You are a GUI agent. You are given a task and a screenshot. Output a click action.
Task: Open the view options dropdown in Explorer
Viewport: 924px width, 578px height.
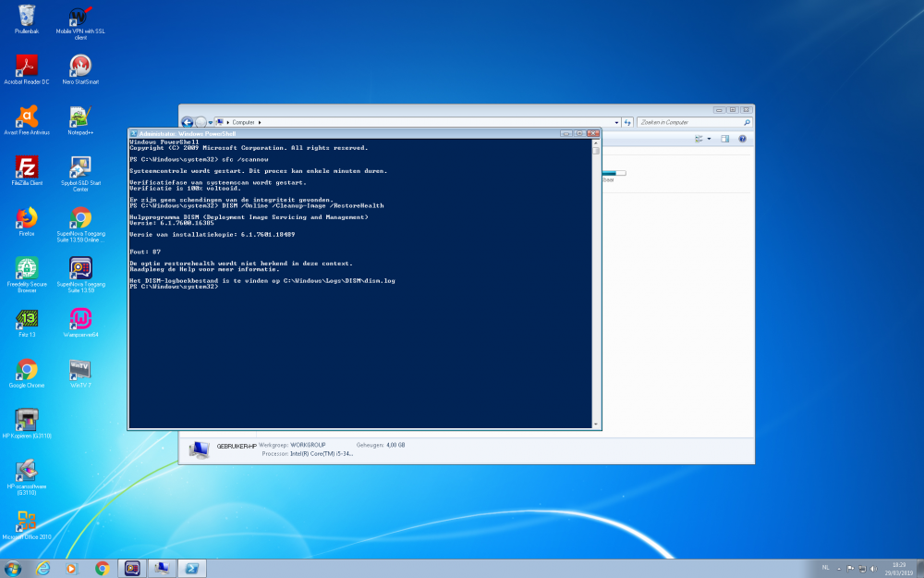[x=709, y=139]
